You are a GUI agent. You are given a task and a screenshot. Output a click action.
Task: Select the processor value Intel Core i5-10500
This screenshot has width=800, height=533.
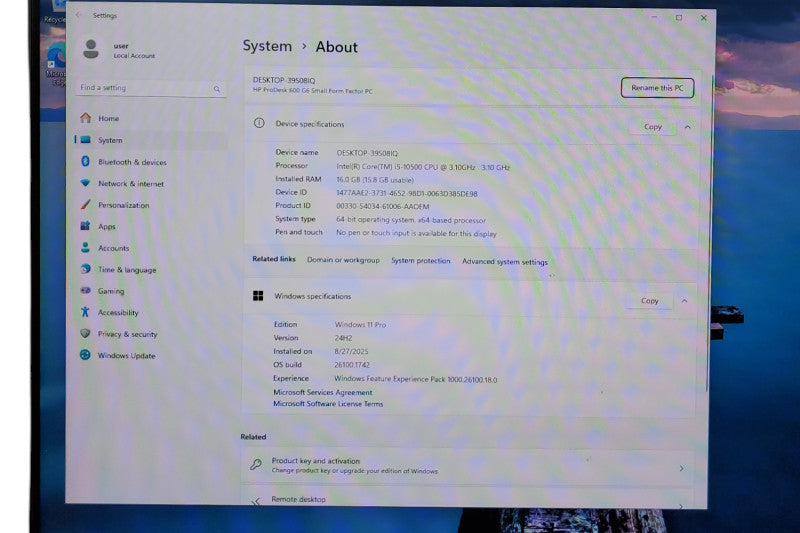[423, 167]
